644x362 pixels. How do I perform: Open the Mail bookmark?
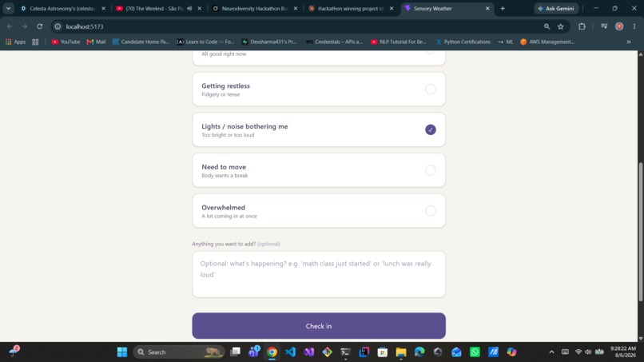point(96,42)
